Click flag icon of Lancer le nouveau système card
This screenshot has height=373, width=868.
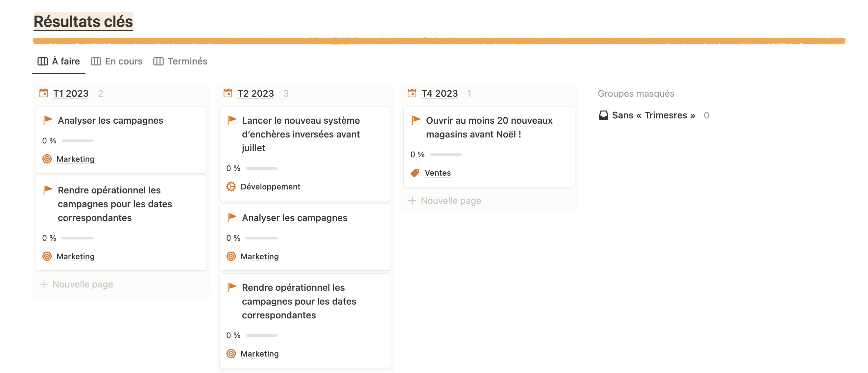(231, 120)
